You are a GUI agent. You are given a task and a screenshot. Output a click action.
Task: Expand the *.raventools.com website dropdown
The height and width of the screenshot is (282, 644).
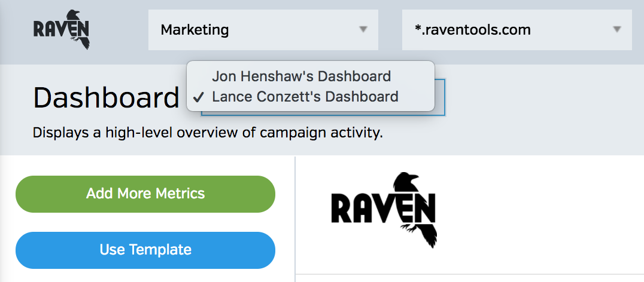pyautogui.click(x=517, y=29)
